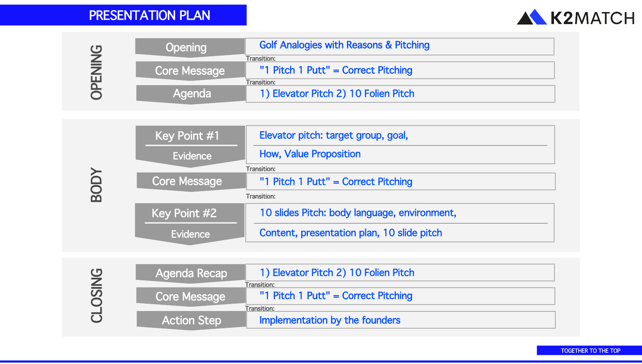Select the Key Point #1 shape
642x364 pixels.
190,147
